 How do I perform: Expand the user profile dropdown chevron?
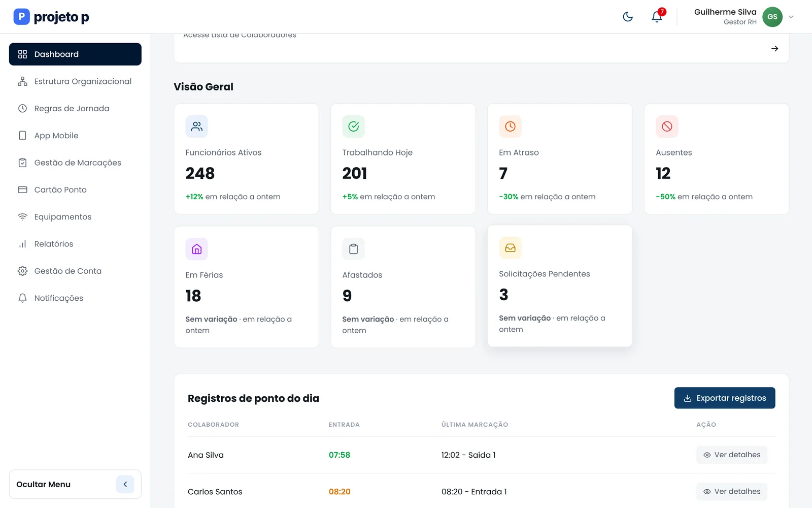(791, 17)
